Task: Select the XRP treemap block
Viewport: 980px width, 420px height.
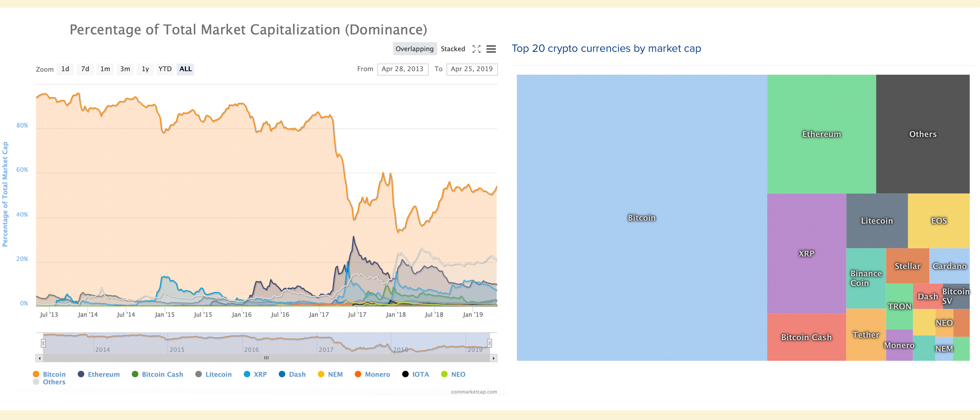Action: click(806, 253)
